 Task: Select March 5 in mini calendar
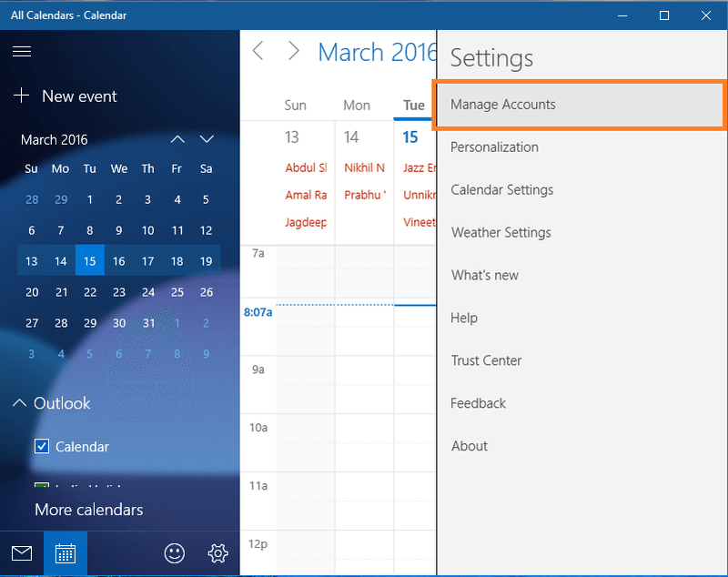(207, 199)
